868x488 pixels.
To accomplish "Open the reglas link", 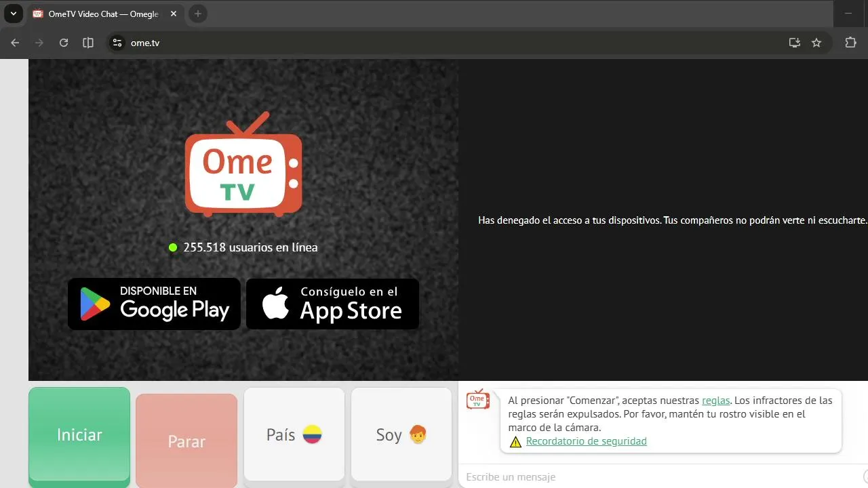I will click(716, 401).
